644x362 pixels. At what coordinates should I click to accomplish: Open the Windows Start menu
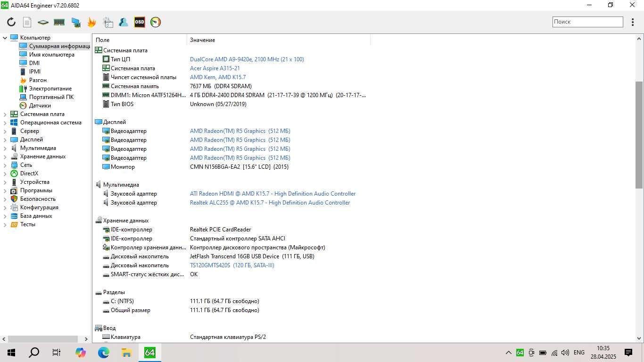(11, 352)
